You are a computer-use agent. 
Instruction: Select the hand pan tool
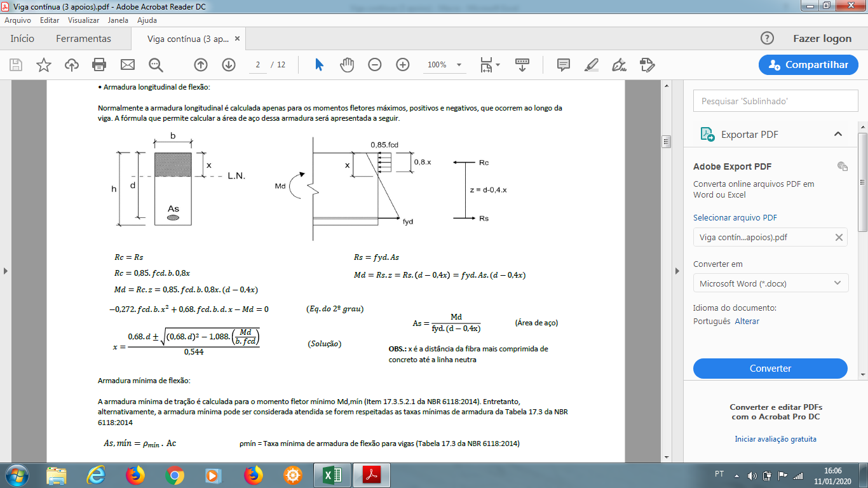click(347, 65)
